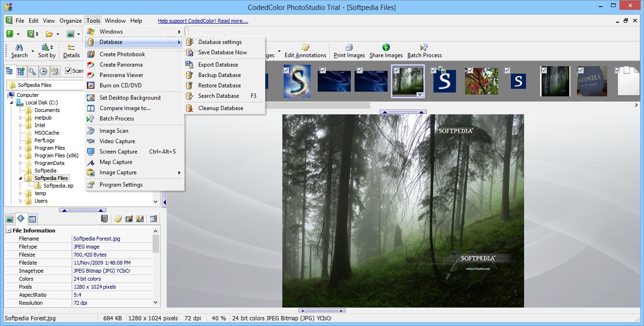Click the Edit Annotations toolbar button
Viewport: 644px width, 326px height.
[305, 51]
